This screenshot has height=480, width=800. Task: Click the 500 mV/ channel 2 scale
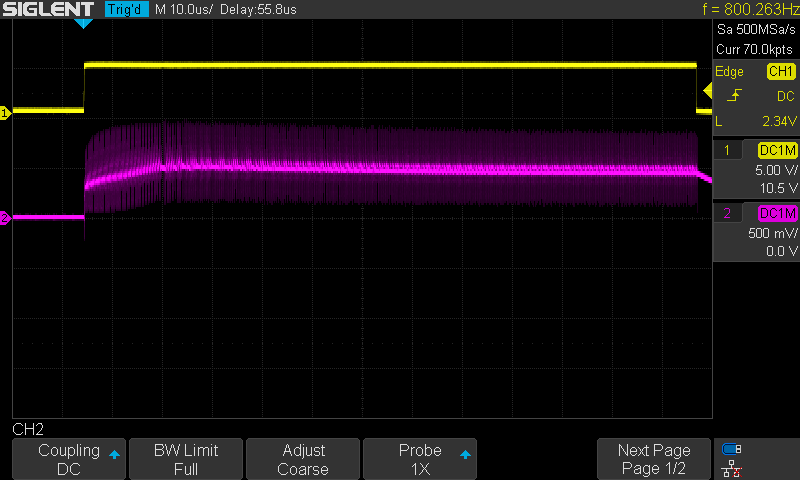click(773, 233)
